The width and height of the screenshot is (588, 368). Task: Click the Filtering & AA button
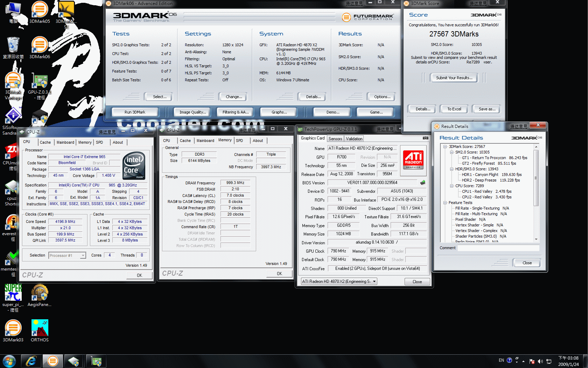click(236, 112)
